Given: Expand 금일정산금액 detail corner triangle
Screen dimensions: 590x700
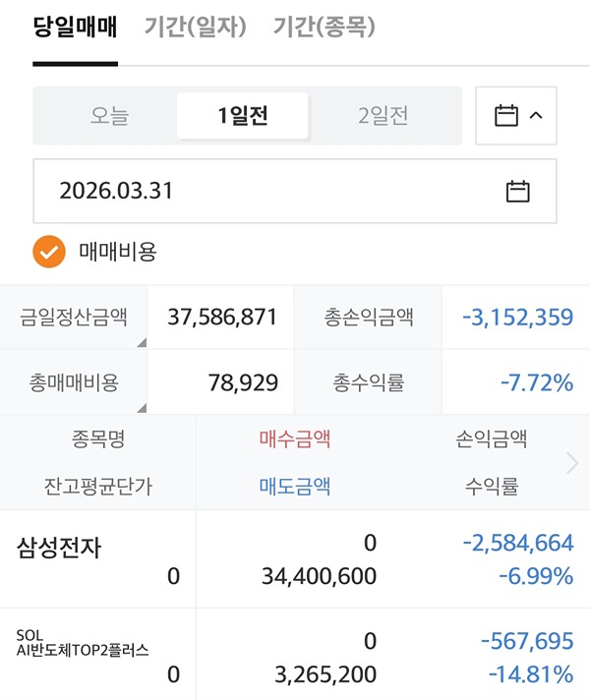Looking at the screenshot, I should tap(141, 342).
